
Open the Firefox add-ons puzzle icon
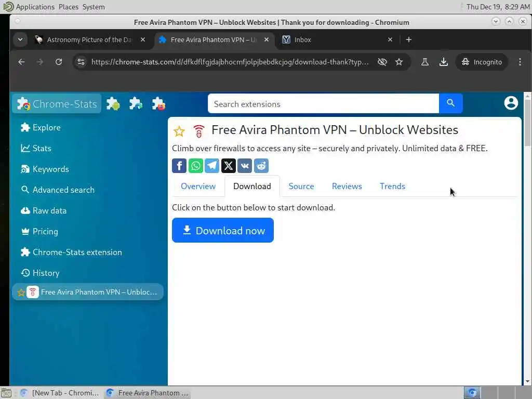[x=158, y=103]
